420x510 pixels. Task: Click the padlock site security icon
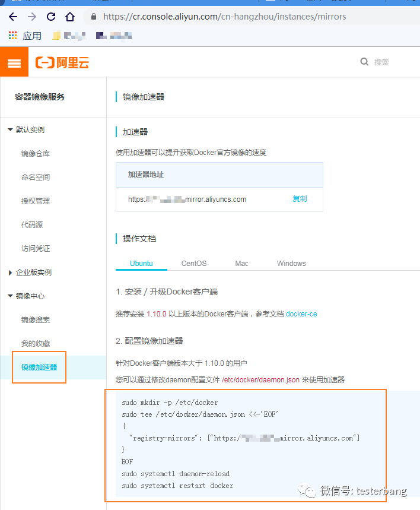click(94, 17)
